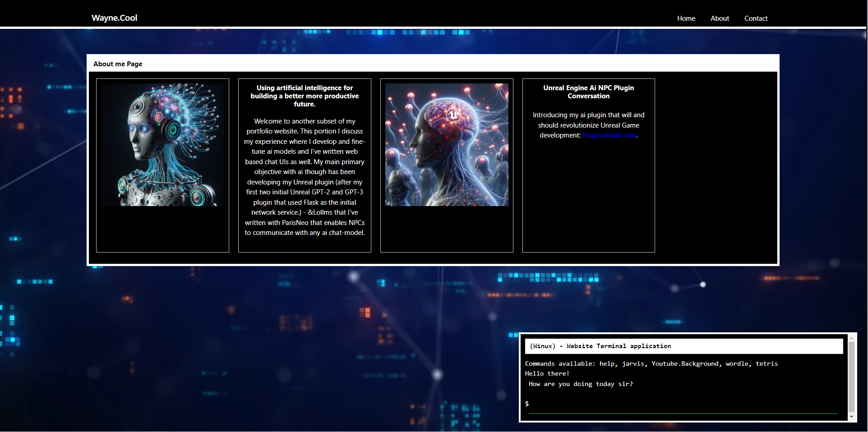Click the 'Commands available' terminal line

coord(651,363)
